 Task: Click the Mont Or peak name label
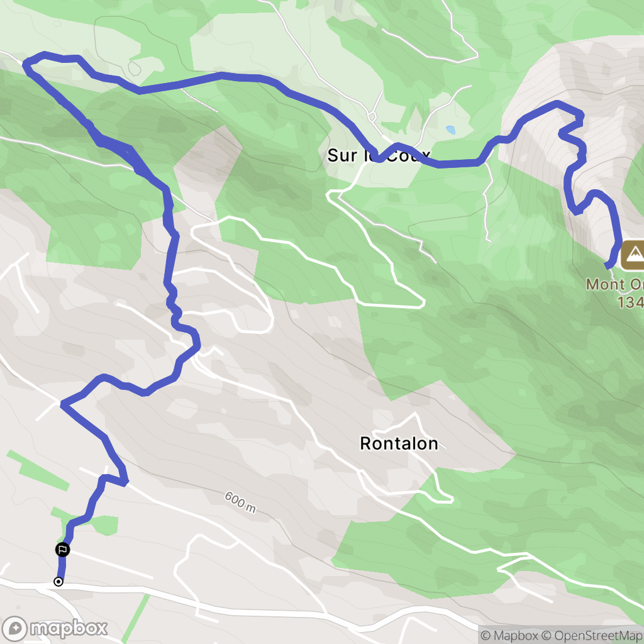pyautogui.click(x=614, y=284)
